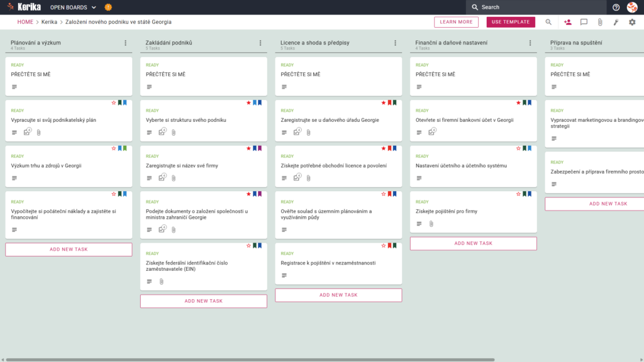Image resolution: width=644 pixels, height=362 pixels.
Task: Click purple tag on Zaregistrujte si název své firmy
Action: [x=260, y=148]
